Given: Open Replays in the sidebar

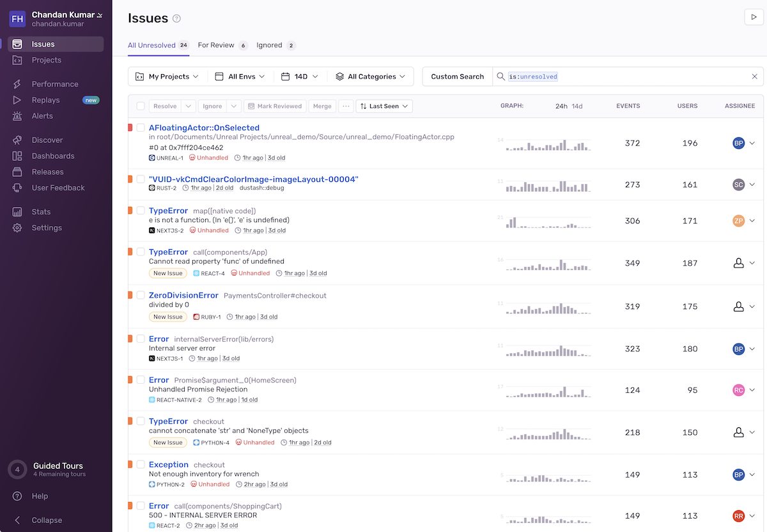Looking at the screenshot, I should [45, 100].
